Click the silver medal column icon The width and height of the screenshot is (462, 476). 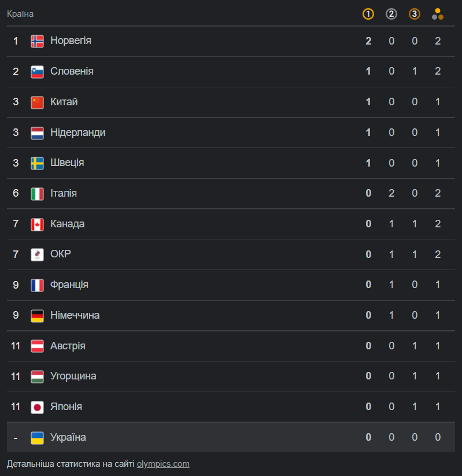(x=391, y=14)
